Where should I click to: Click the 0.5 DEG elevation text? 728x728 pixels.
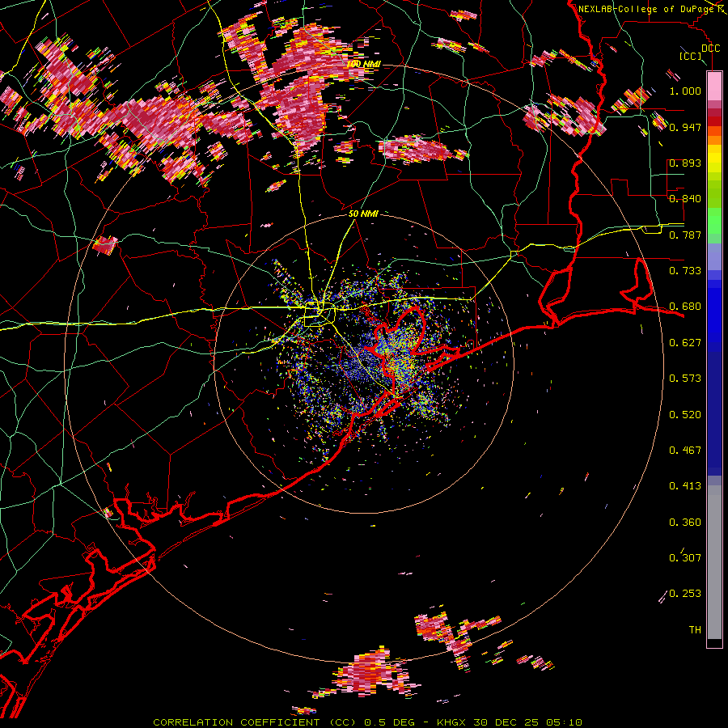[389, 722]
